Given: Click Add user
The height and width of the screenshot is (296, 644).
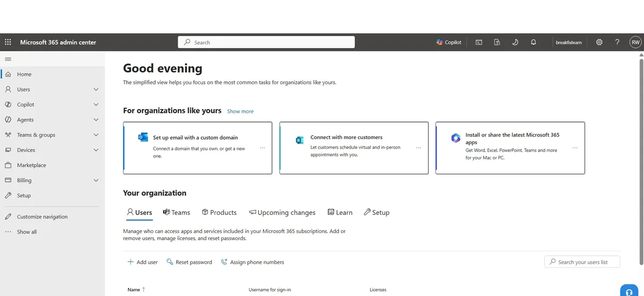Looking at the screenshot, I should 143,262.
